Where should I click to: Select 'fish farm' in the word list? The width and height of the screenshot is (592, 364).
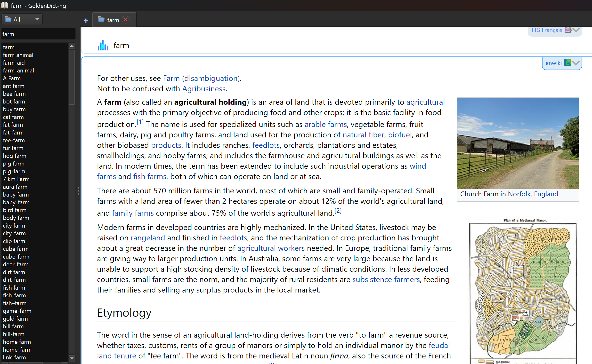tap(14, 288)
